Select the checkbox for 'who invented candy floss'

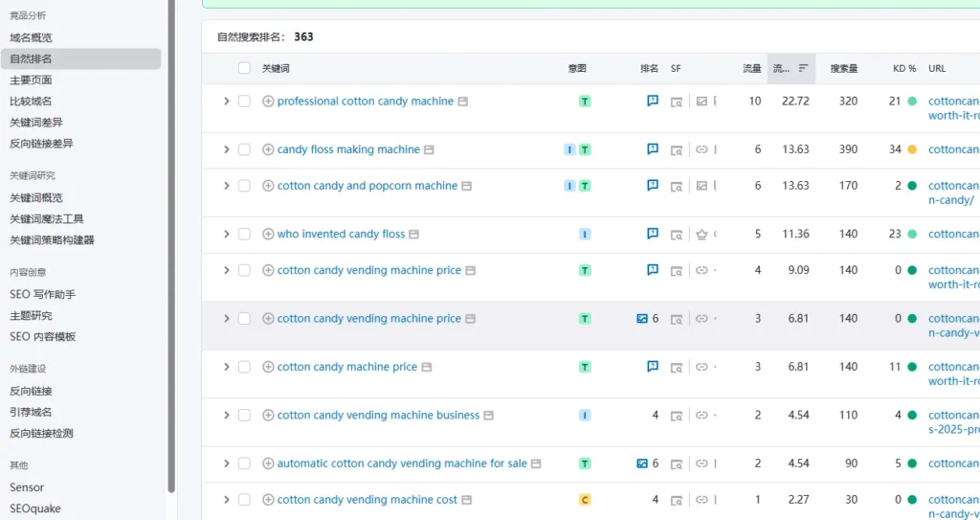[x=244, y=234]
